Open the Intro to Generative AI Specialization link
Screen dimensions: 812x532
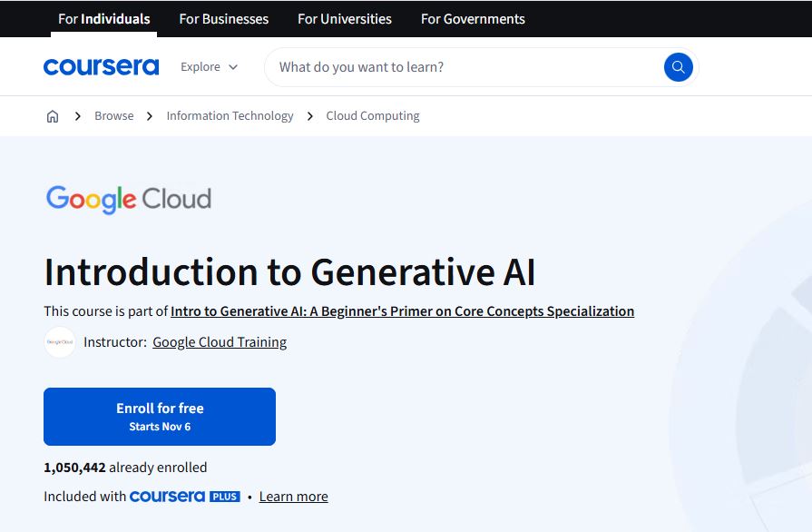[x=402, y=310]
